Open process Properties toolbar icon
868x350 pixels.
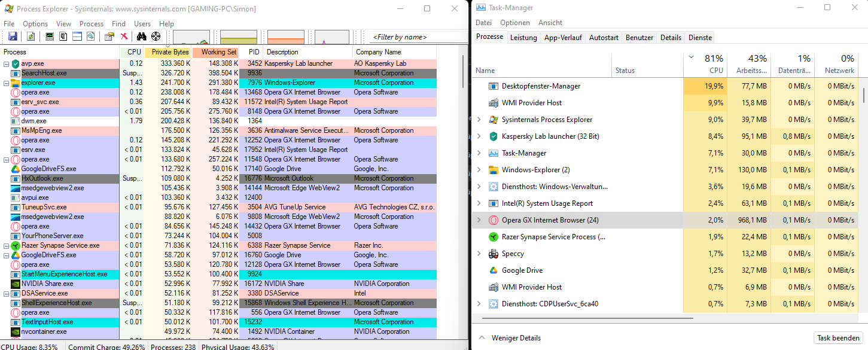pos(109,36)
